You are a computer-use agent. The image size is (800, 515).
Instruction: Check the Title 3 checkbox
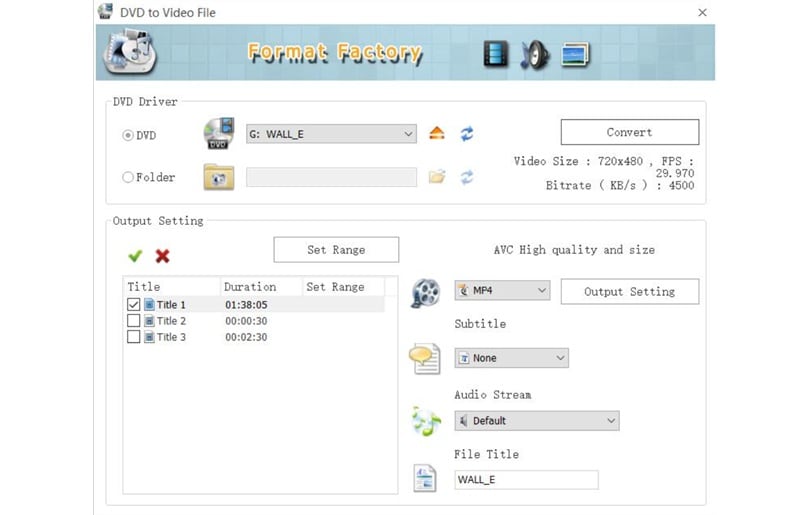pos(133,337)
